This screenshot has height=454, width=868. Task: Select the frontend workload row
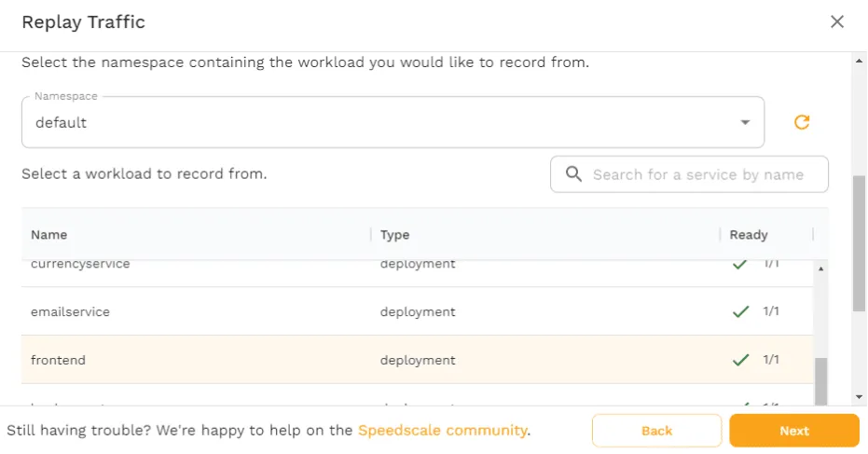(x=186, y=360)
